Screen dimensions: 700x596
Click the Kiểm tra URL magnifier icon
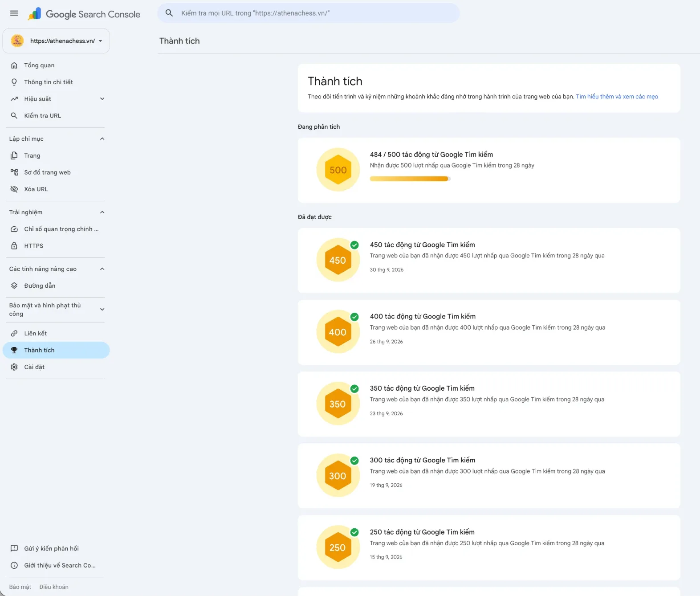point(14,116)
